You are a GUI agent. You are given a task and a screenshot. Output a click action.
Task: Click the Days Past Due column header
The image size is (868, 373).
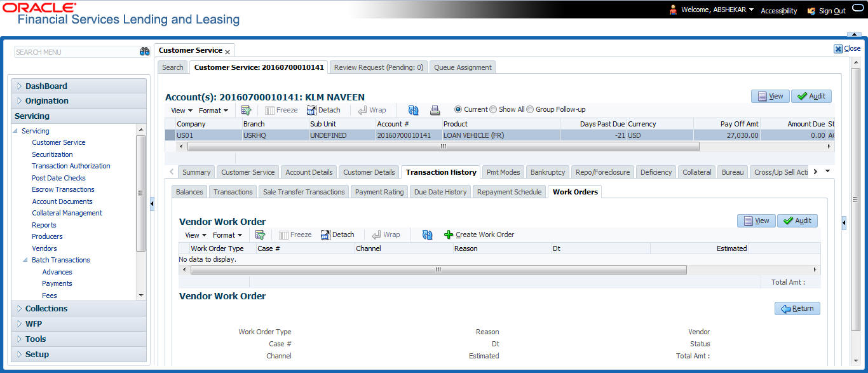tap(593, 124)
